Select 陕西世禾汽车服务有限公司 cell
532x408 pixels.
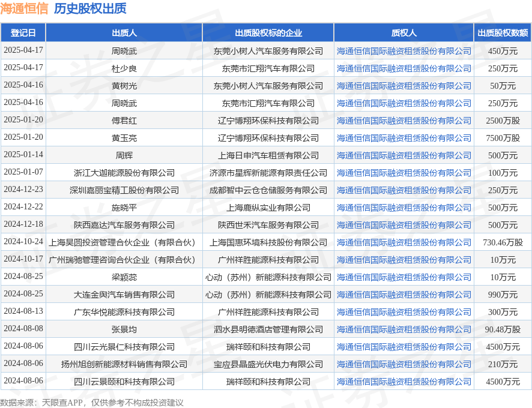click(268, 225)
